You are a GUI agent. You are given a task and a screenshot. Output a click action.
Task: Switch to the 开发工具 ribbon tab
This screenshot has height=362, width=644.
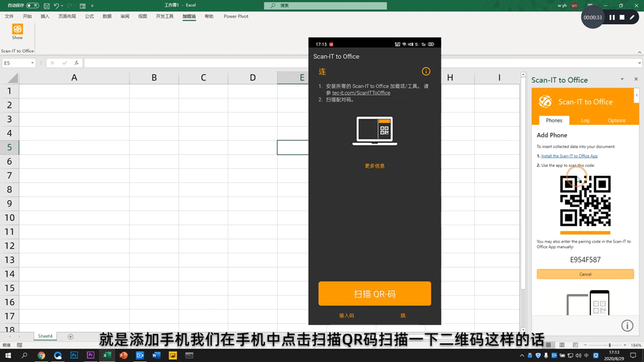point(165,16)
